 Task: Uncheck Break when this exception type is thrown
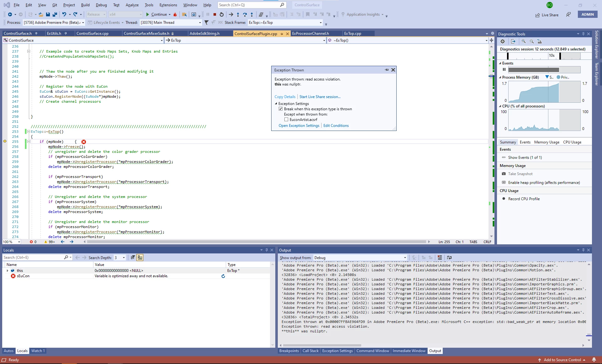coord(281,109)
